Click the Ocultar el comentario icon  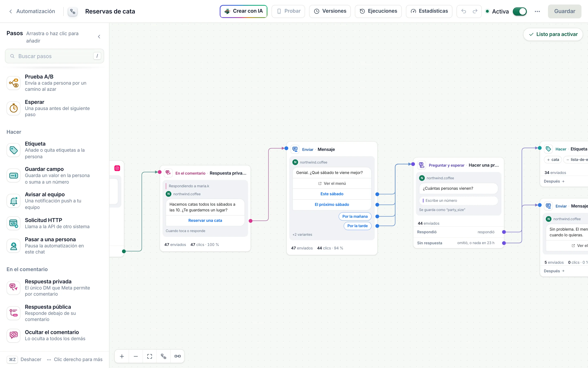[x=14, y=335]
